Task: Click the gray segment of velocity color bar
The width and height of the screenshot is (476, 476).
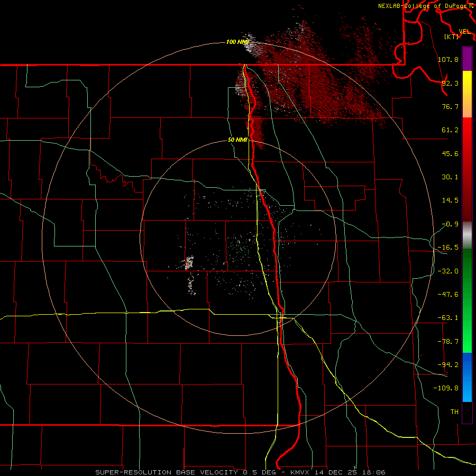Action: point(467,235)
